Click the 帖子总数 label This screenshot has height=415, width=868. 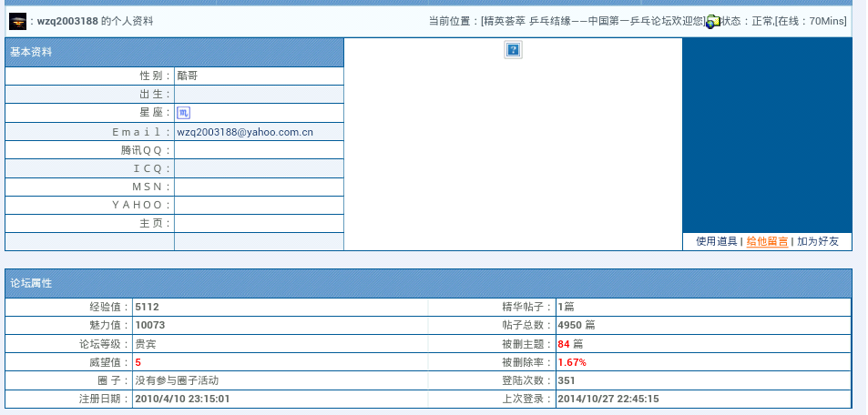click(527, 326)
